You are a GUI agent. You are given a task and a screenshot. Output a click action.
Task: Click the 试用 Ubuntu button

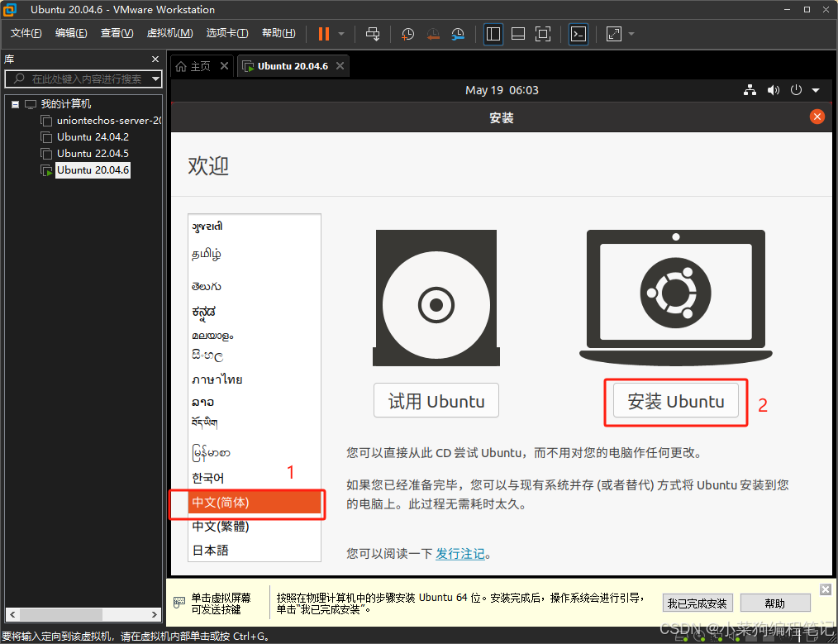point(436,400)
